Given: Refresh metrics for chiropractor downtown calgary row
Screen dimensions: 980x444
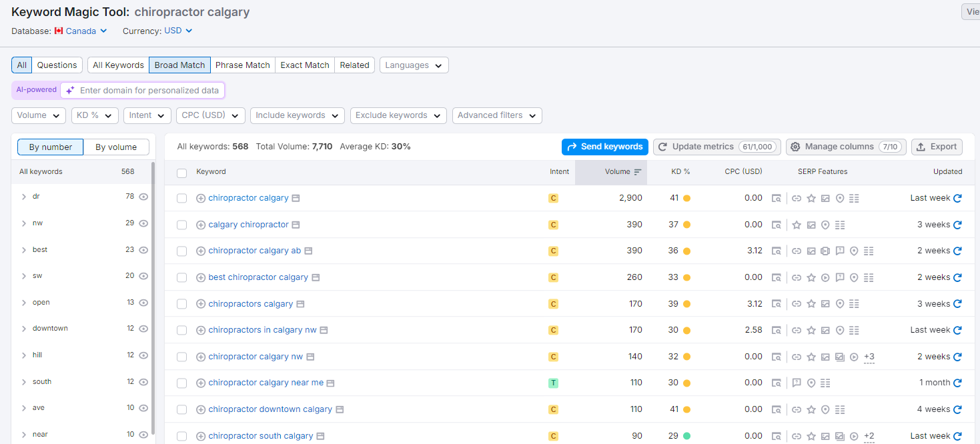Looking at the screenshot, I should coord(957,409).
